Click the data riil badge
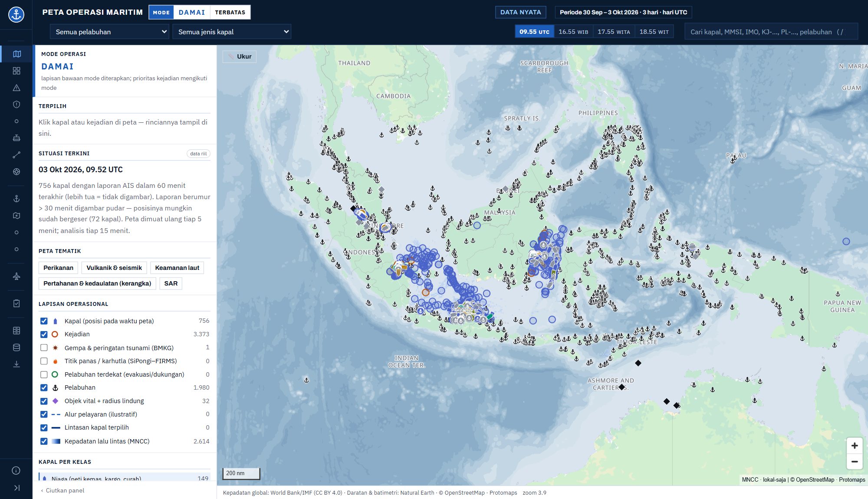Screen dimensions: 868x499 198,154
